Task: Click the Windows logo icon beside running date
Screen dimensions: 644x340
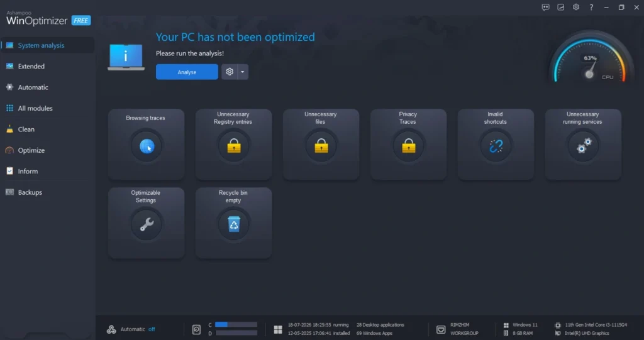Action: click(278, 329)
